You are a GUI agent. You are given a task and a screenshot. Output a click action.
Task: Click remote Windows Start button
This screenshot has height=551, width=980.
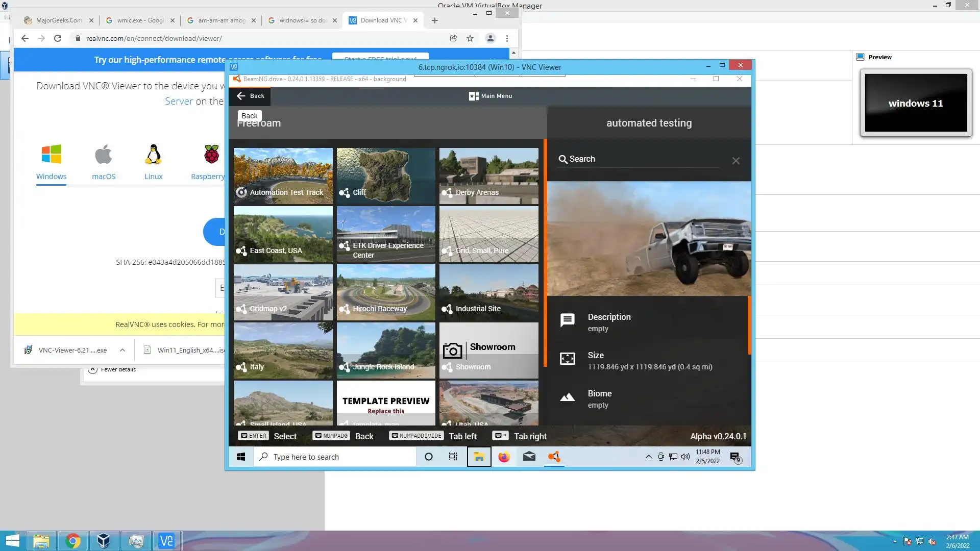tap(241, 457)
